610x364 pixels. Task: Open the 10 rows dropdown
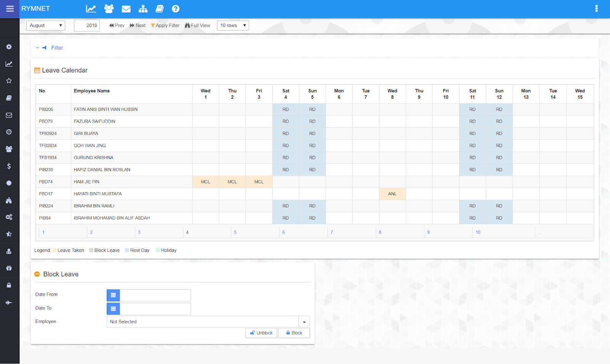[x=233, y=26]
